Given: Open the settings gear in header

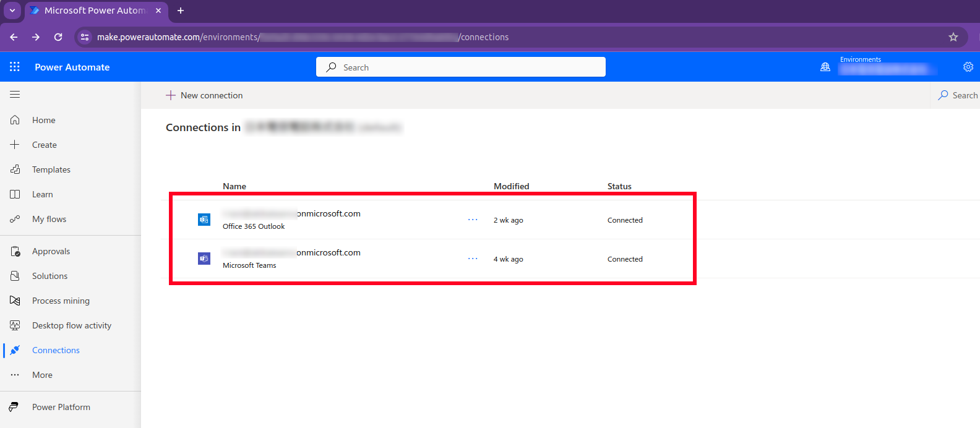Looking at the screenshot, I should [x=968, y=67].
